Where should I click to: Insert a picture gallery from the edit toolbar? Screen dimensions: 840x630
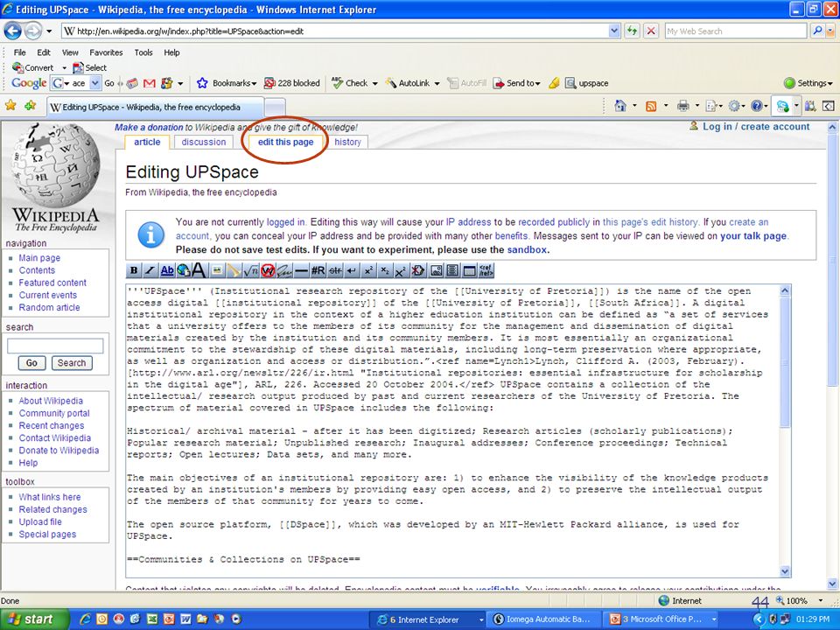[x=436, y=270]
